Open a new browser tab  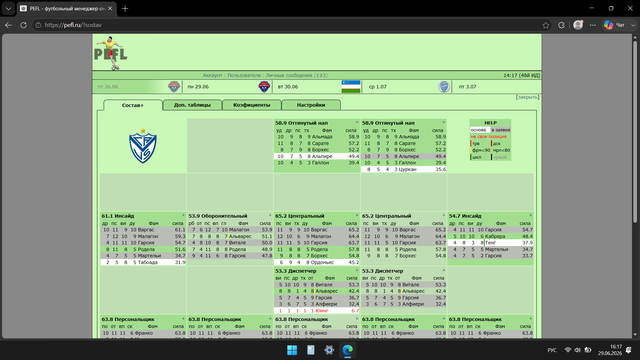(x=125, y=8)
